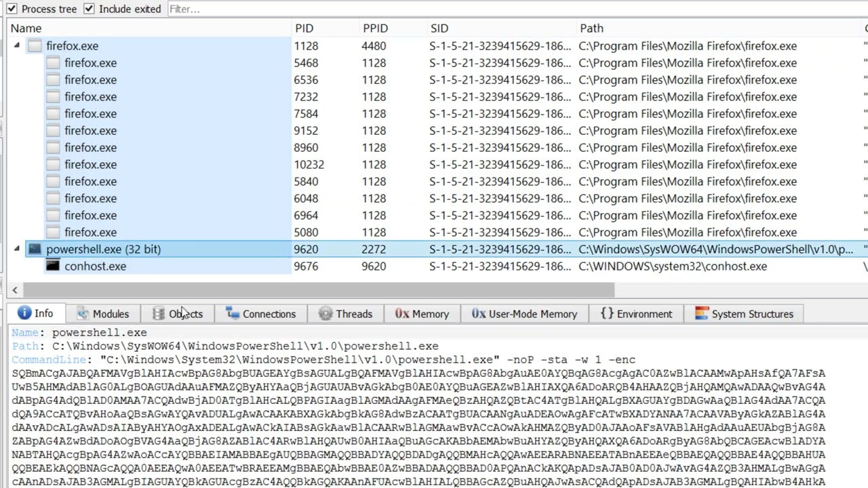The height and width of the screenshot is (488, 868).
Task: Select the firefox.exe row with PID 6048
Action: 434,199
